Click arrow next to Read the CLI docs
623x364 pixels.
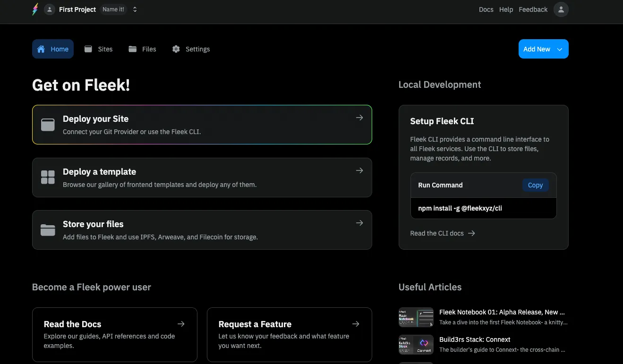[x=471, y=233]
